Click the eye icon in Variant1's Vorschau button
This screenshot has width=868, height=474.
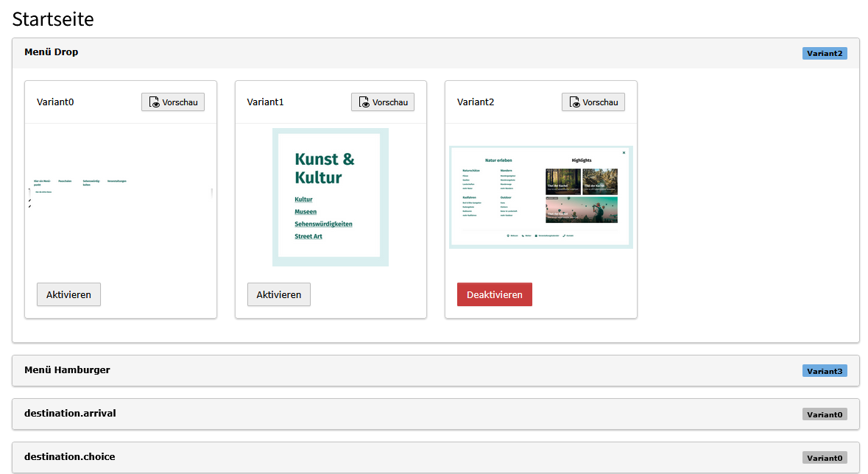[x=364, y=102]
